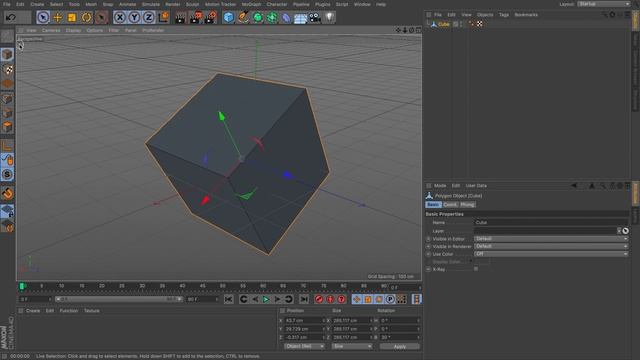This screenshot has height=360, width=640.
Task: Click the green Array modeling icon
Action: tap(272, 18)
